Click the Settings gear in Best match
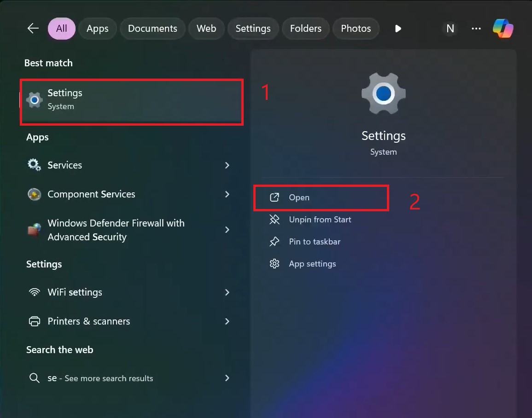 pos(34,99)
